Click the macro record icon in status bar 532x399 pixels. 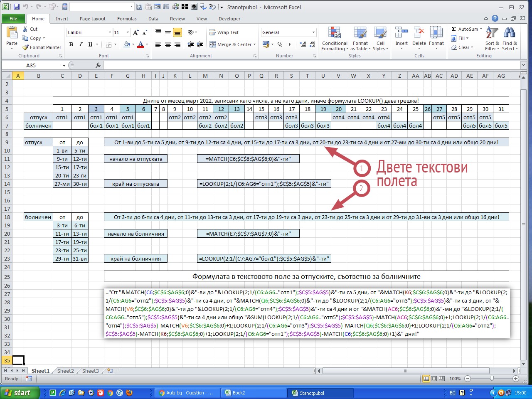[x=29, y=379]
